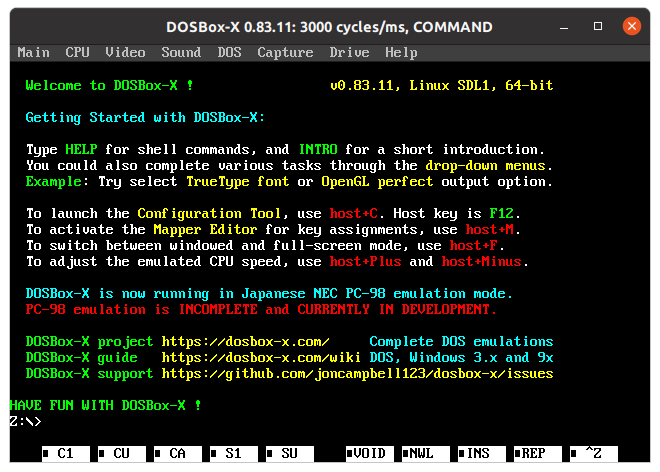Click the SU function key
Viewport: 660px width, 472px height.
[290, 453]
